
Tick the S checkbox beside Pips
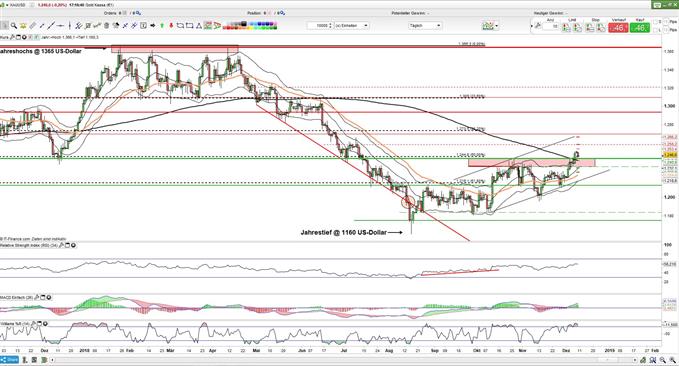pos(655,22)
